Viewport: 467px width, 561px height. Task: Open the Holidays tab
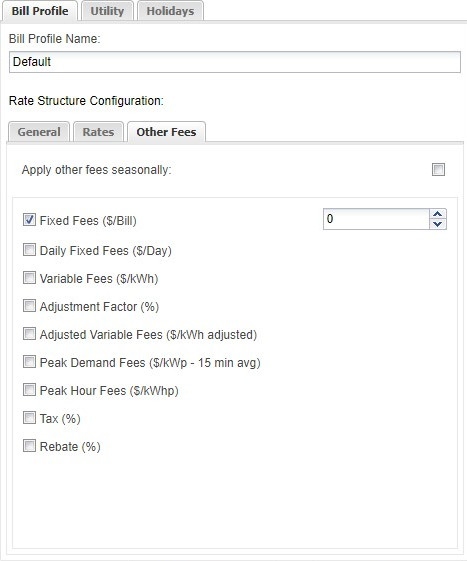pos(170,11)
